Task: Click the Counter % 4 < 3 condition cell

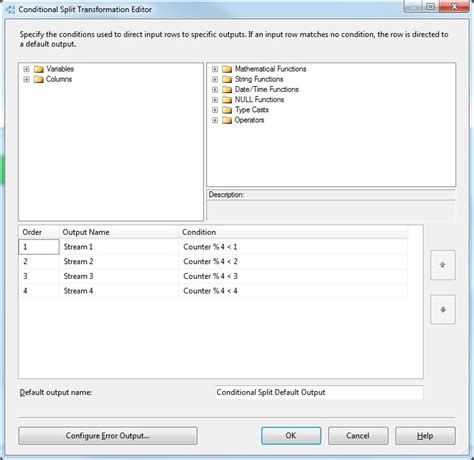Action: (293, 276)
